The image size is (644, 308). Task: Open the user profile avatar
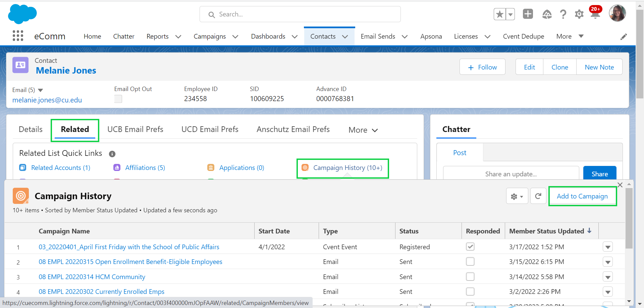tap(617, 13)
